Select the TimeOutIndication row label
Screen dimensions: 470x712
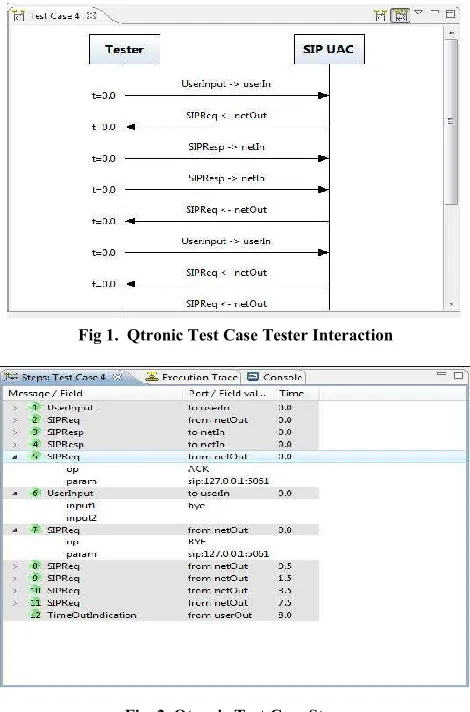92,615
